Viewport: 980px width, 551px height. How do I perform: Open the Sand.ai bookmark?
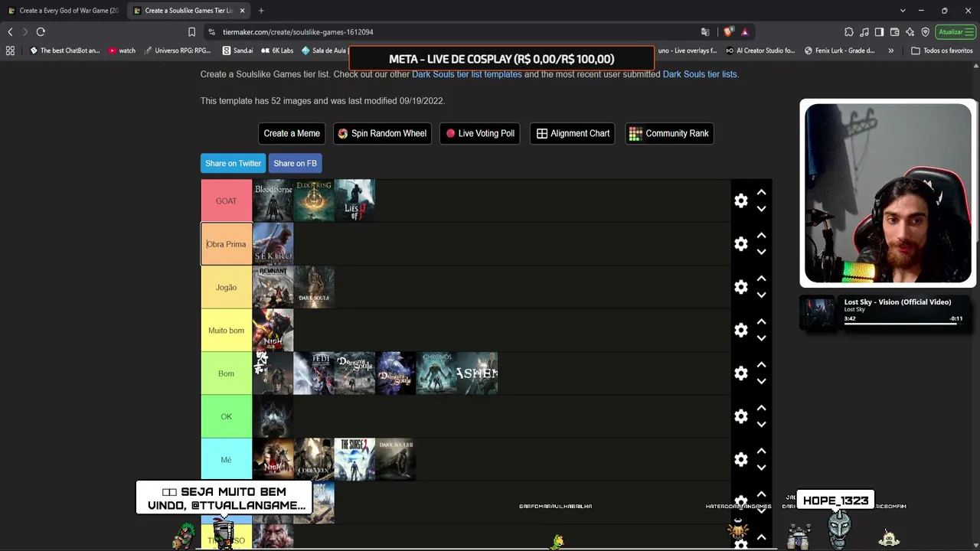pyautogui.click(x=237, y=51)
